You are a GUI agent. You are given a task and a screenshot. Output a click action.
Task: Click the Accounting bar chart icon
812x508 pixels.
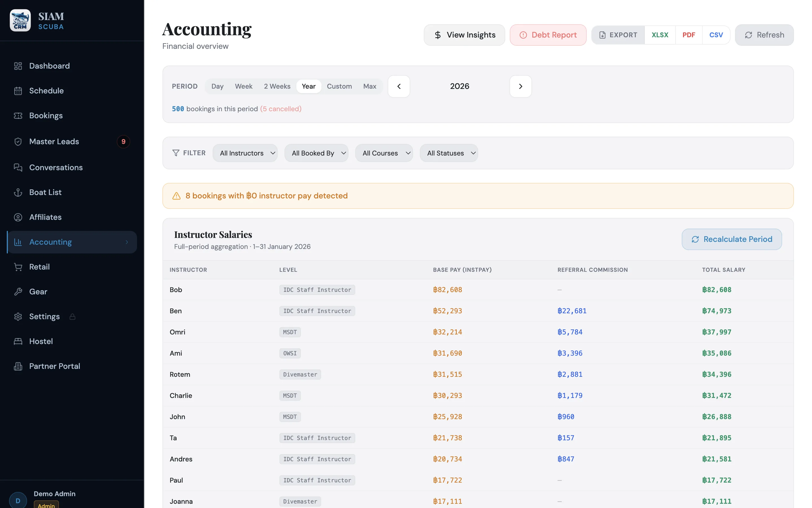pos(18,242)
